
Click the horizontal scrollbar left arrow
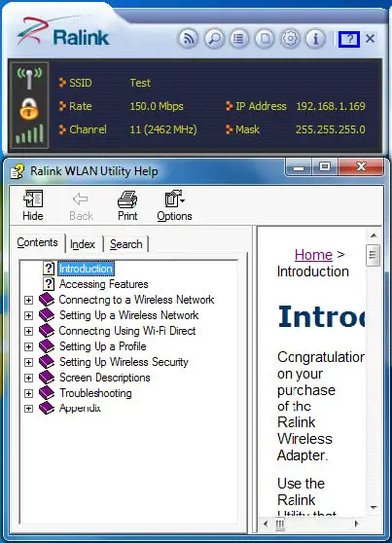coord(266,524)
